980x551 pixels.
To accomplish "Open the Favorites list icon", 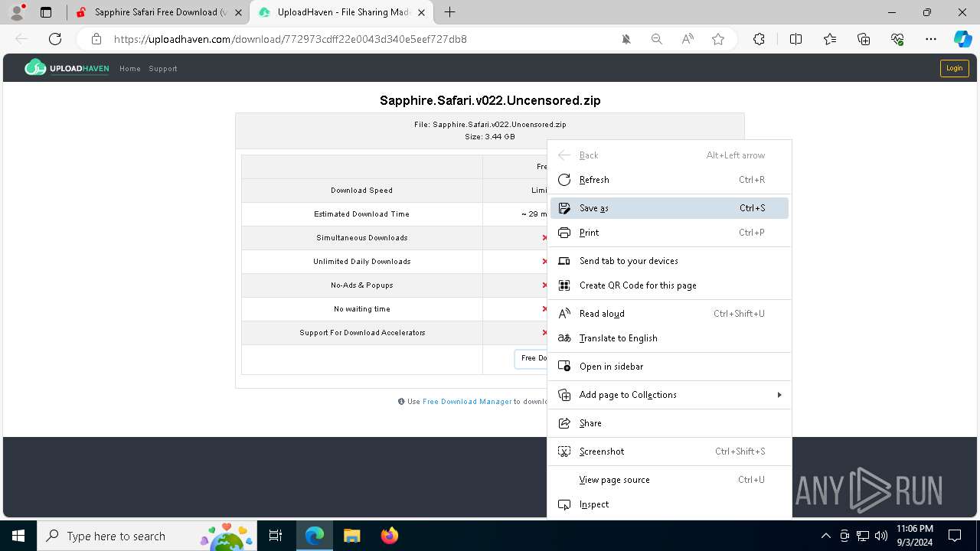I will click(x=830, y=39).
